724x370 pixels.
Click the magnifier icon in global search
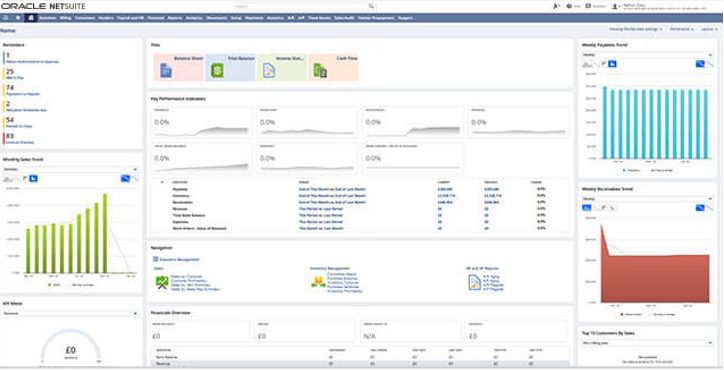(x=371, y=6)
